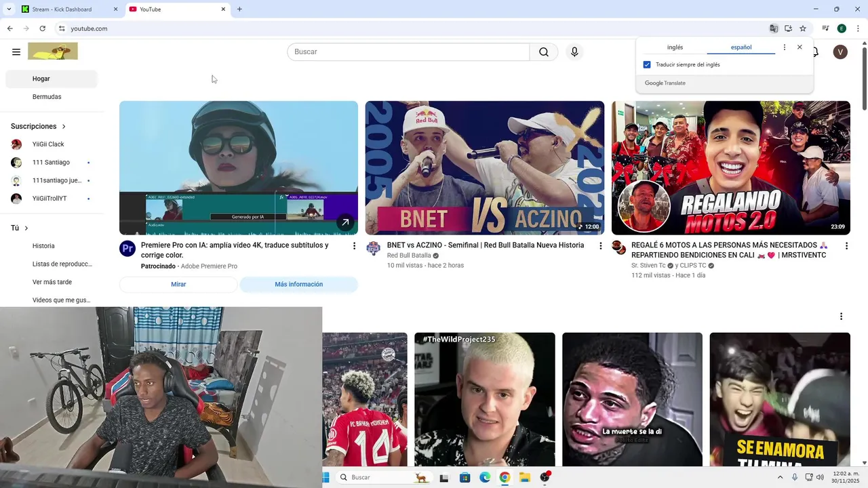
Task: Open options for the Premiere Pro ad
Action: point(354,246)
